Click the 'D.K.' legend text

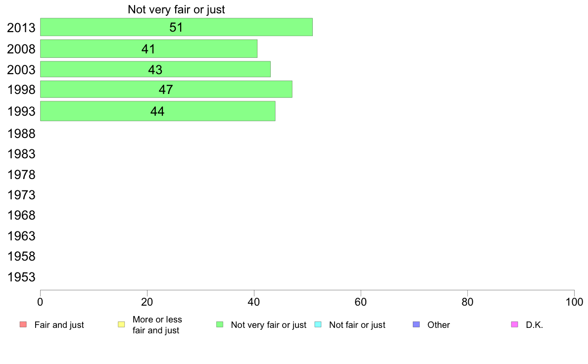click(x=535, y=325)
